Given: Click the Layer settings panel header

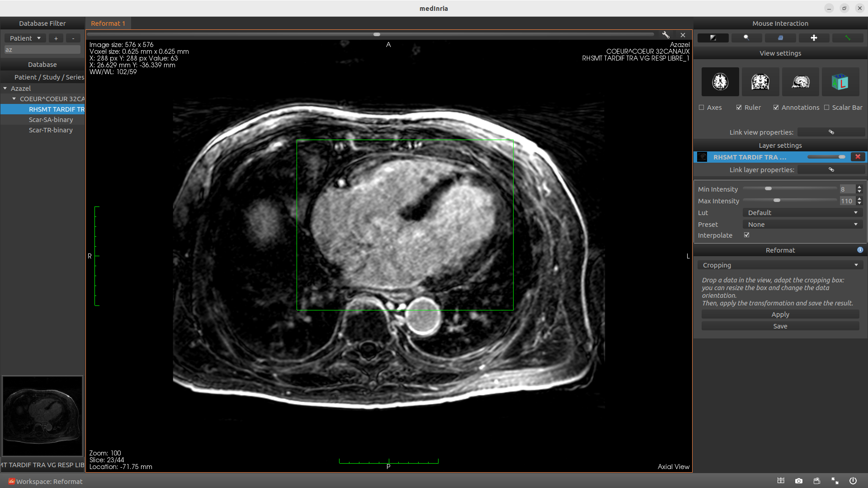Looking at the screenshot, I should click(780, 145).
